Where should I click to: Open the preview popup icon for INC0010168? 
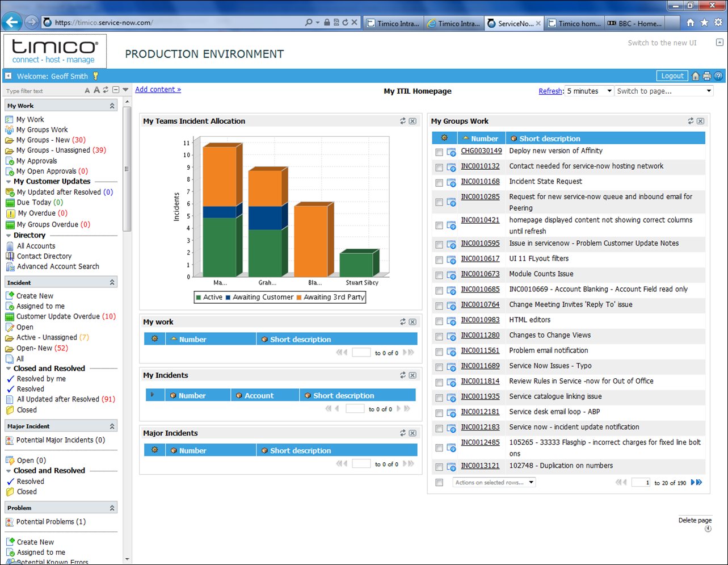pyautogui.click(x=451, y=183)
